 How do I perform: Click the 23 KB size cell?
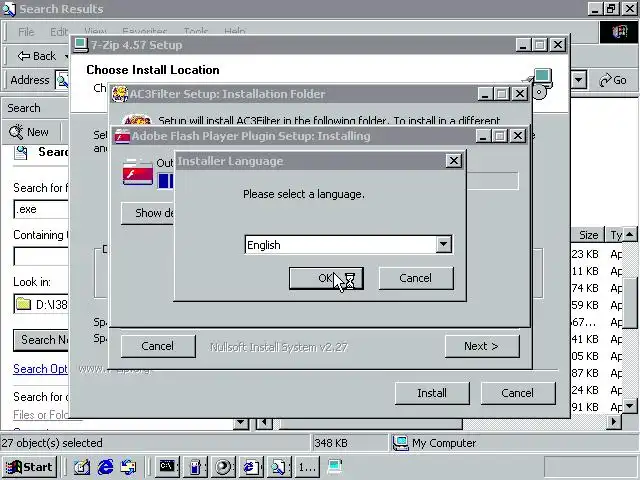pyautogui.click(x=585, y=254)
